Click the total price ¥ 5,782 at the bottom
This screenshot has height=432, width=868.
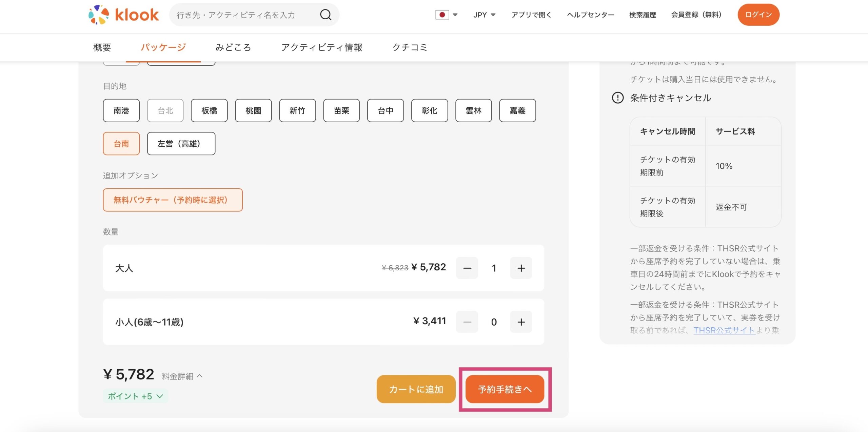[x=129, y=374]
